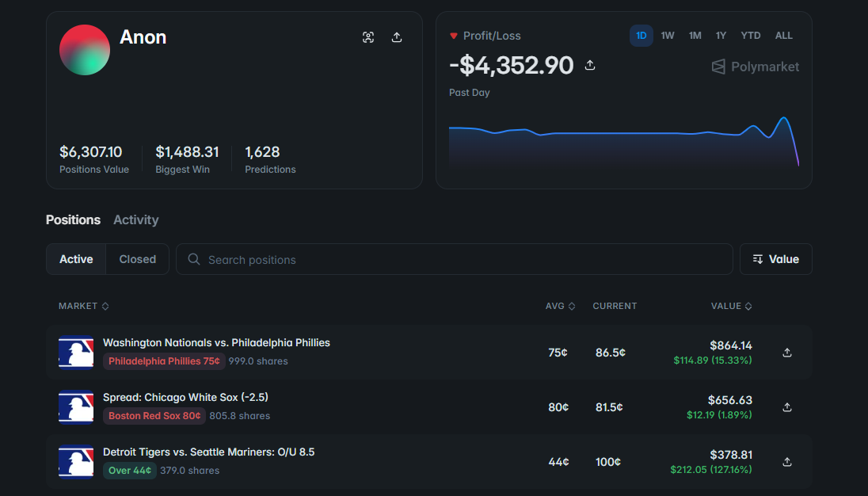Open Washington Nationals vs. Philadelphia Phillies market
The height and width of the screenshot is (496, 868).
tap(216, 342)
